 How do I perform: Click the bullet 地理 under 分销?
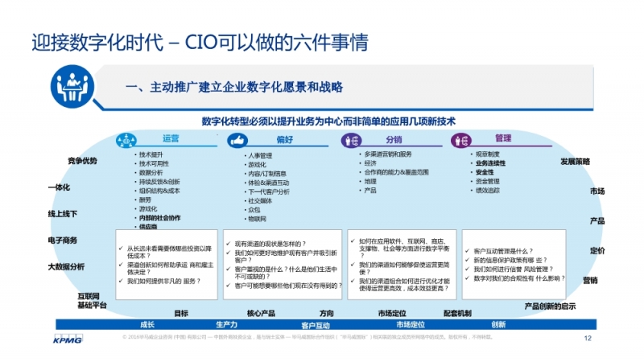(370, 182)
